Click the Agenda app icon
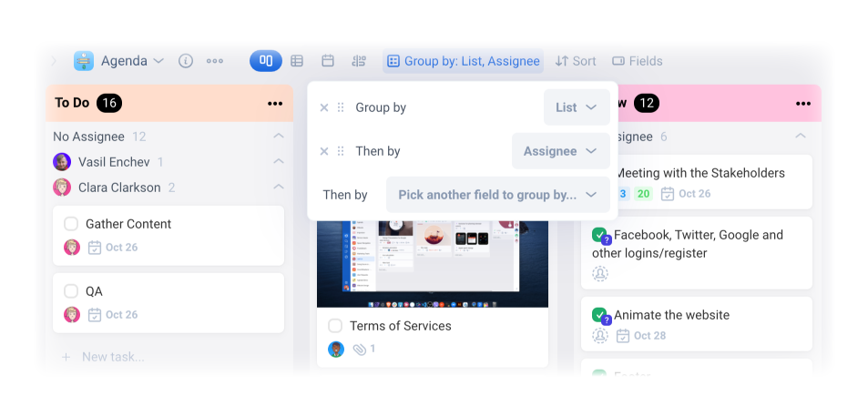This screenshot has width=868, height=416. tap(84, 61)
